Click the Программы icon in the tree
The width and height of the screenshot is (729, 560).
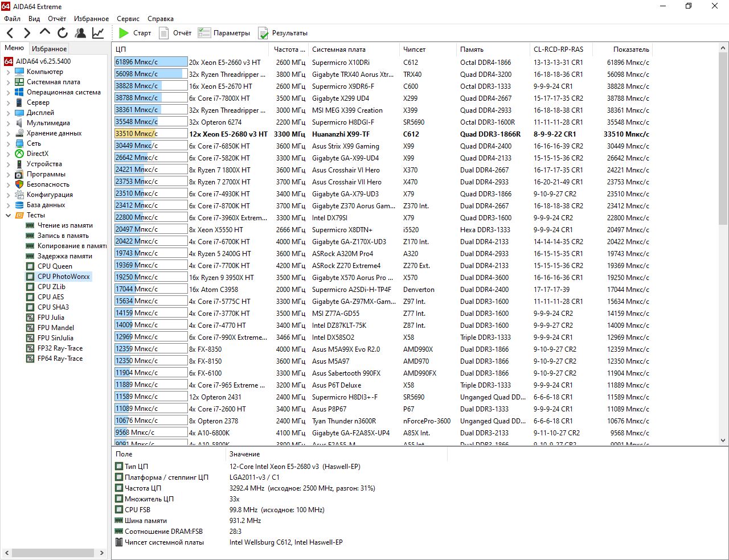[x=19, y=174]
